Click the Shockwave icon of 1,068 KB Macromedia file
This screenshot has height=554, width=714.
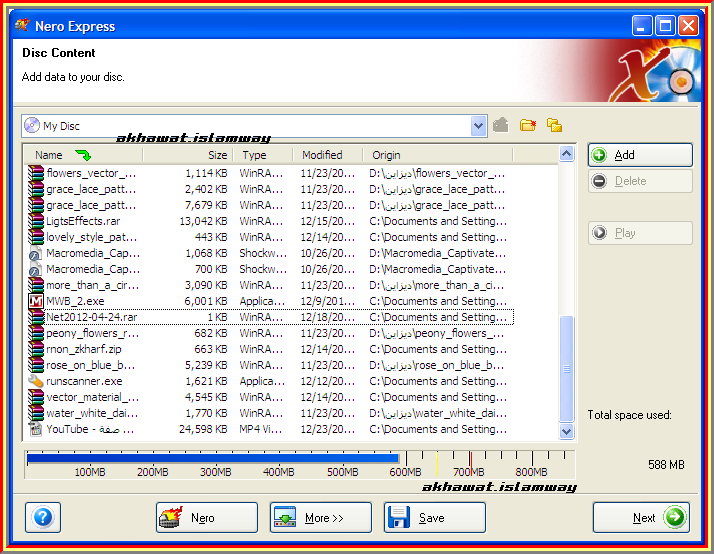tap(36, 253)
